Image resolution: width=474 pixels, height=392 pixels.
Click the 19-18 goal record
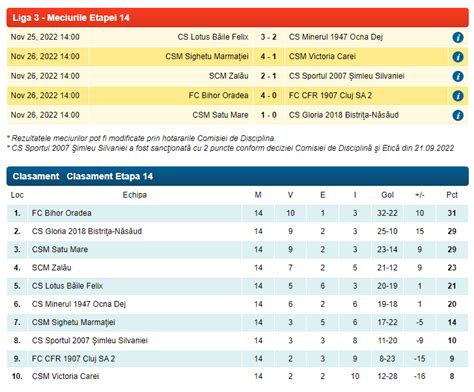387,304
